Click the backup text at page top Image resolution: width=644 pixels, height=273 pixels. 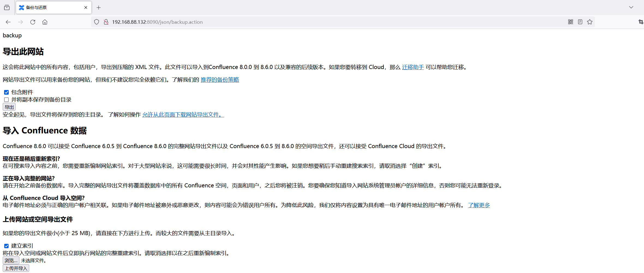[12, 35]
